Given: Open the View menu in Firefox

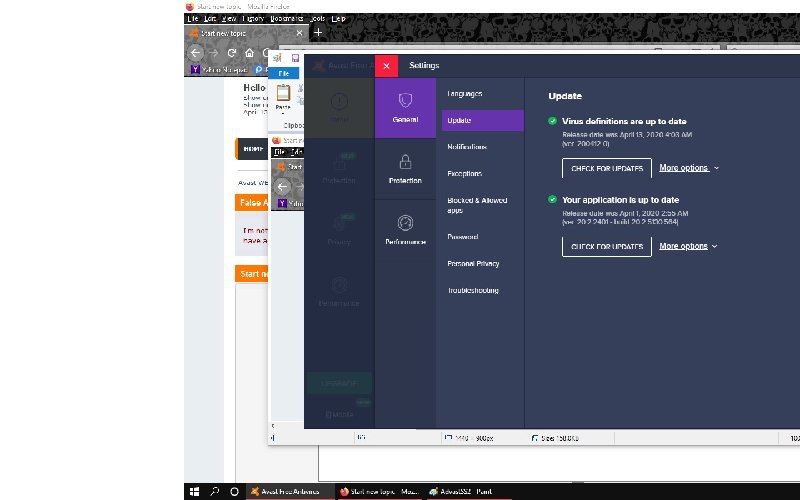Looking at the screenshot, I should (229, 19).
